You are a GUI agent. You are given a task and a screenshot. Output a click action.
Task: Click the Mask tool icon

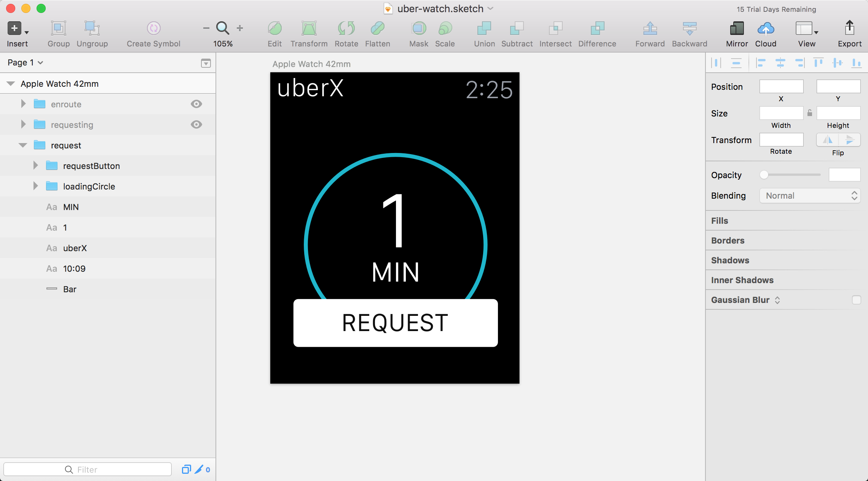pyautogui.click(x=418, y=29)
